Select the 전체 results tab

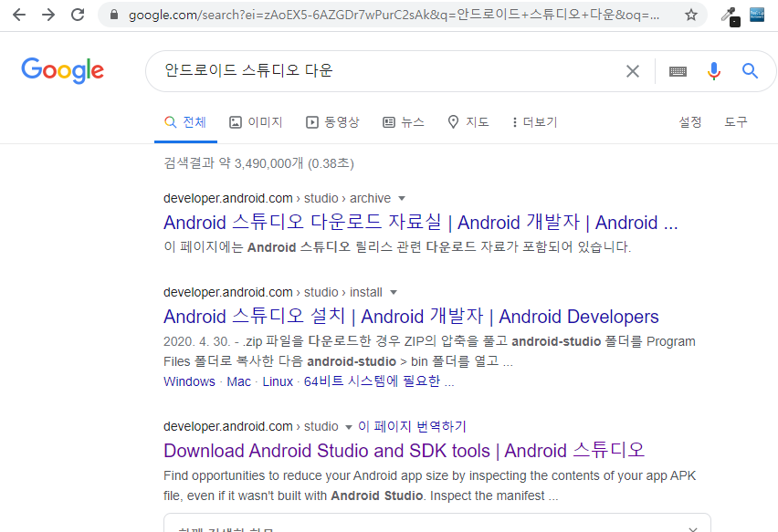185,122
